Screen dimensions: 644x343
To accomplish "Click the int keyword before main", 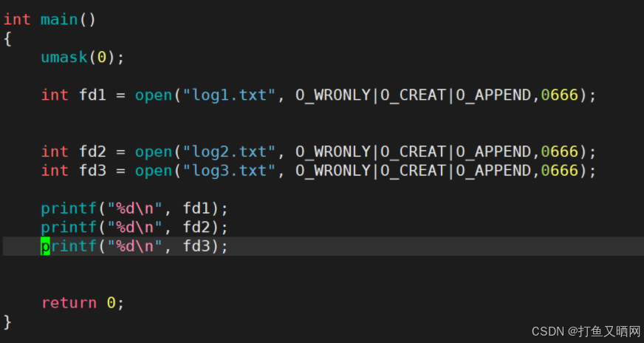I will [x=17, y=19].
